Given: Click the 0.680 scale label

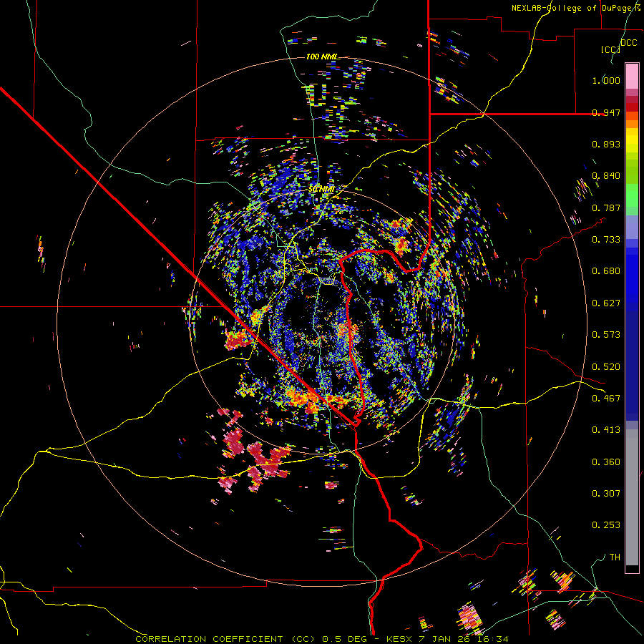Looking at the screenshot, I should 606,271.
